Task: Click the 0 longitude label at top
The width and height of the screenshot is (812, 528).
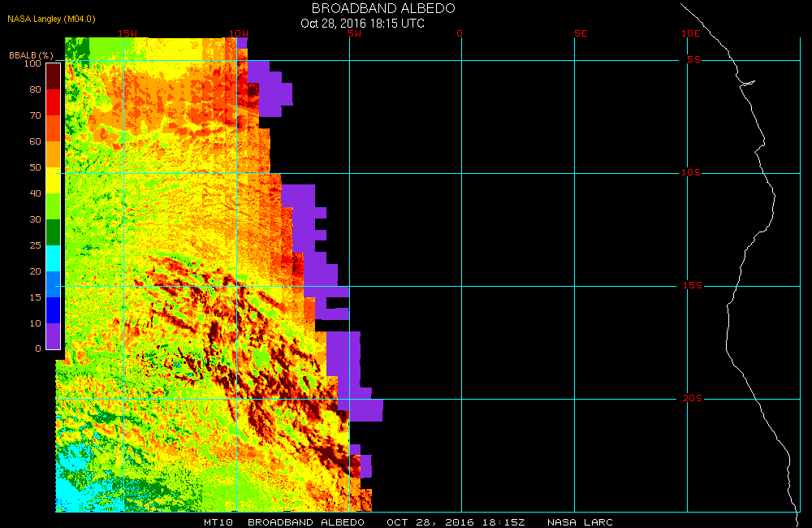Action: pyautogui.click(x=460, y=34)
